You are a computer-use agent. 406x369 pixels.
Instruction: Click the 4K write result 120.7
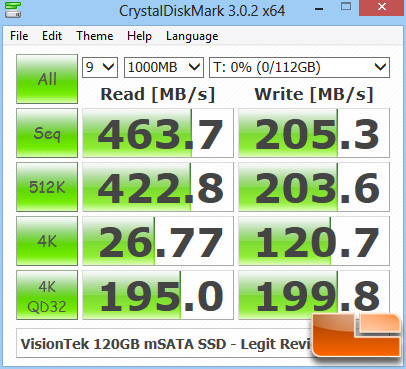pos(314,241)
